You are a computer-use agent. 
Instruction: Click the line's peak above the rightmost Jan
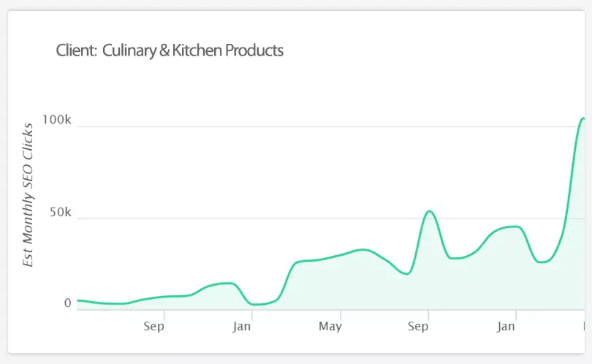[516, 227]
